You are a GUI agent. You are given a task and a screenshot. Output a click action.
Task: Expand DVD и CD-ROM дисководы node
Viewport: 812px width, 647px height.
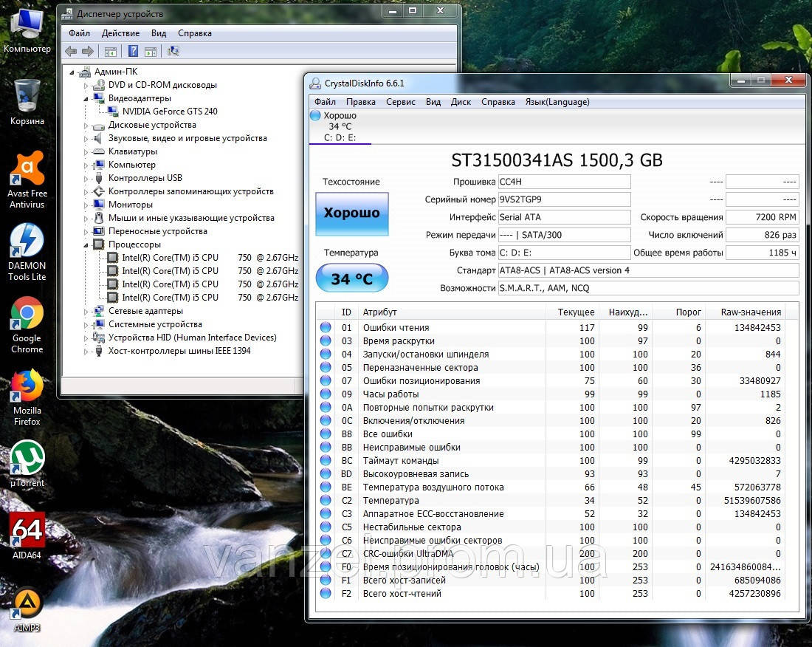pyautogui.click(x=86, y=85)
